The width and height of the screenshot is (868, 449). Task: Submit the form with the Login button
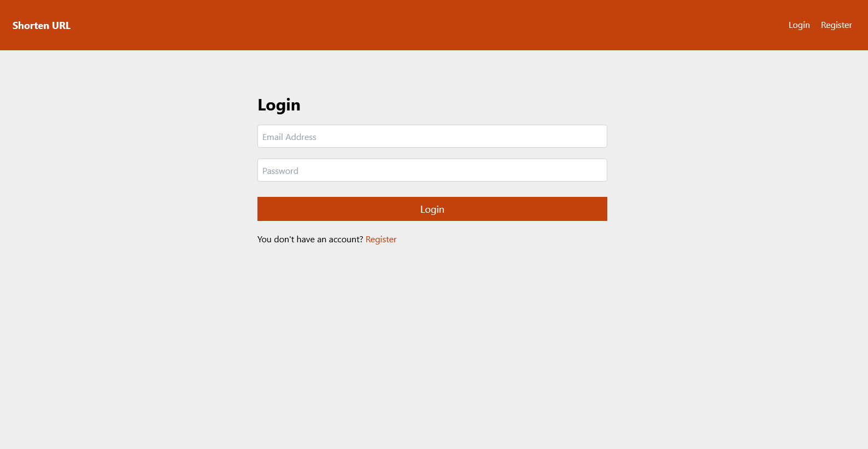coord(432,209)
